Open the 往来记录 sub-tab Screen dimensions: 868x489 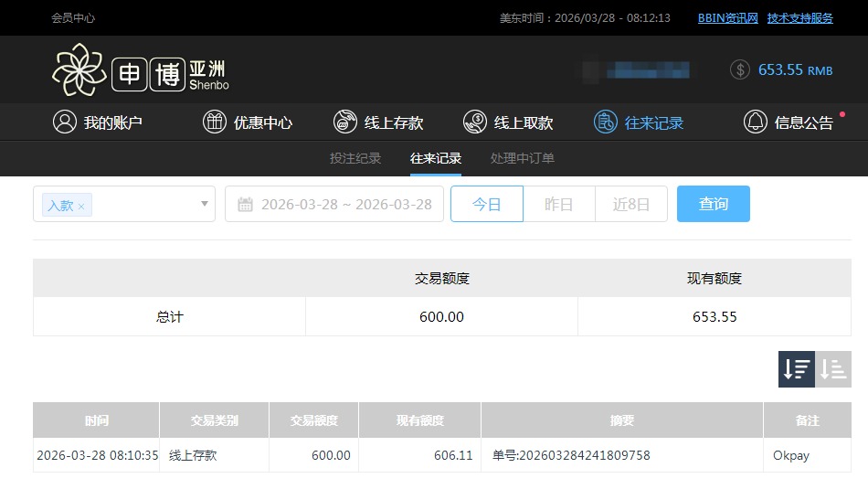pos(436,158)
